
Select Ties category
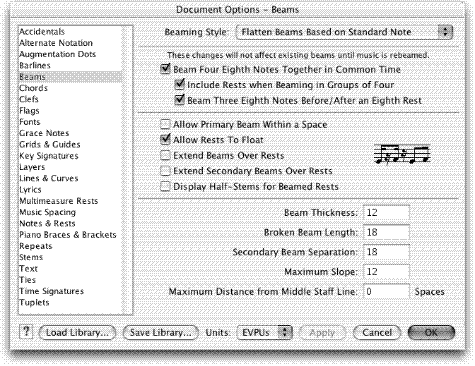70,280
